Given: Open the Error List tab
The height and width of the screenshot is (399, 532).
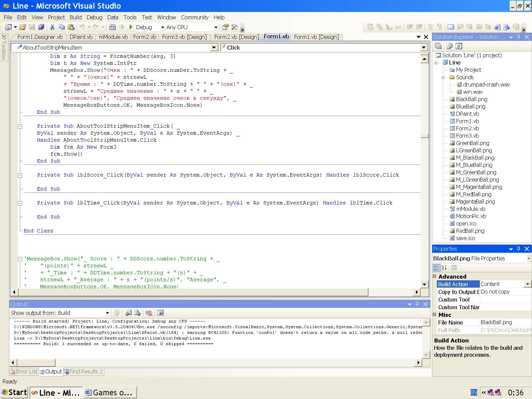Looking at the screenshot, I should point(24,371).
